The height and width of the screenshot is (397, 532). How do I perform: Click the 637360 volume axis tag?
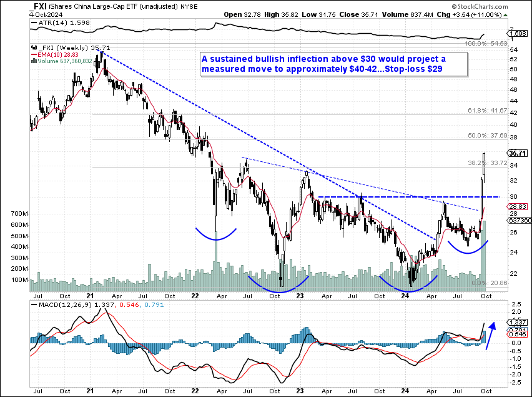tap(519, 221)
